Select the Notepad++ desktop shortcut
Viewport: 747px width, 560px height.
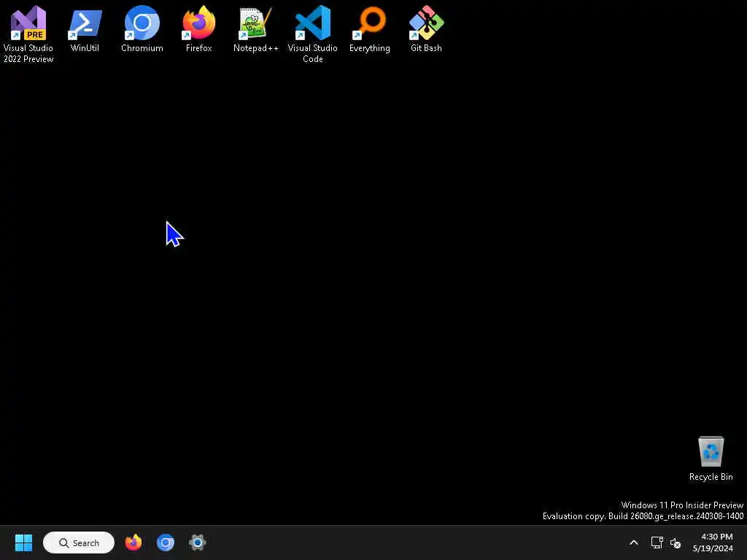pyautogui.click(x=256, y=28)
